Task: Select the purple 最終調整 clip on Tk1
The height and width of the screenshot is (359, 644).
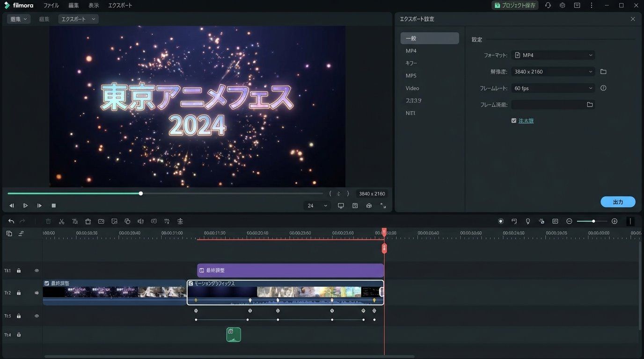Action: [291, 270]
